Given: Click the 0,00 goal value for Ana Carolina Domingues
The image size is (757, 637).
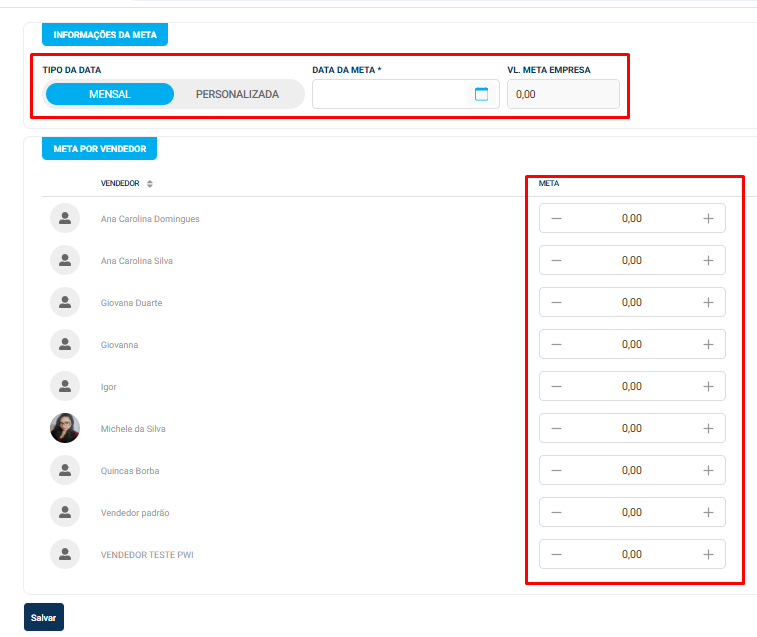Looking at the screenshot, I should pos(631,218).
